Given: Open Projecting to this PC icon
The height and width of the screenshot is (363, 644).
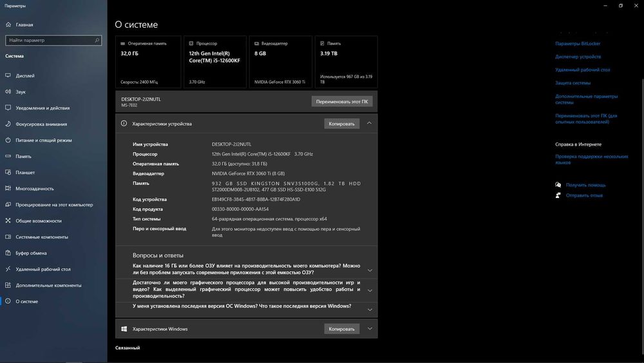Looking at the screenshot, I should tap(8, 204).
